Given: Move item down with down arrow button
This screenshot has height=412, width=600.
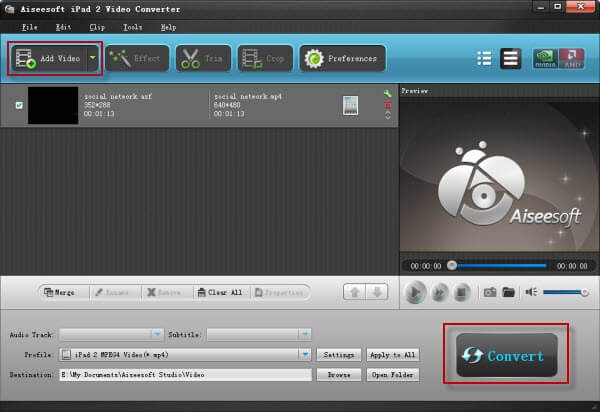Looking at the screenshot, I should coord(377,293).
